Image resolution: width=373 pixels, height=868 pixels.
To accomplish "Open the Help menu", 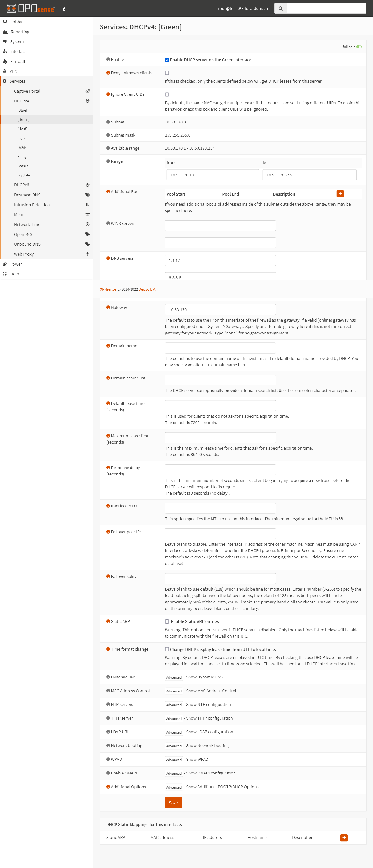I will click(x=47, y=274).
